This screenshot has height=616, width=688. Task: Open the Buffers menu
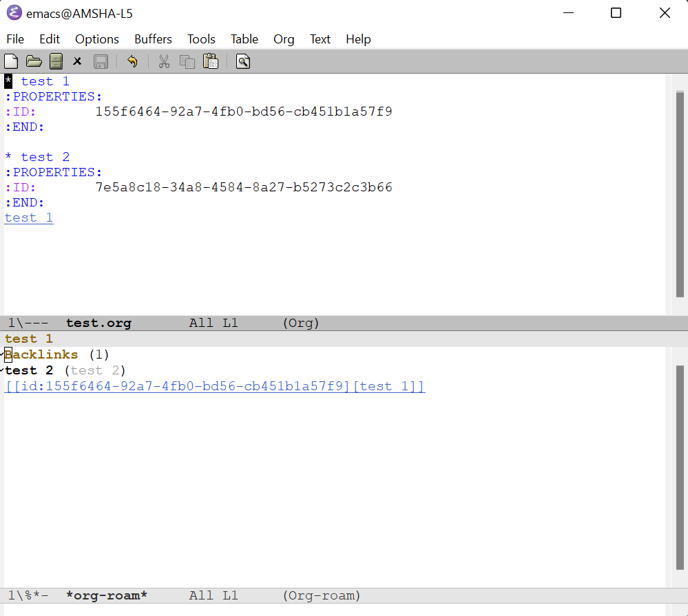tap(153, 39)
